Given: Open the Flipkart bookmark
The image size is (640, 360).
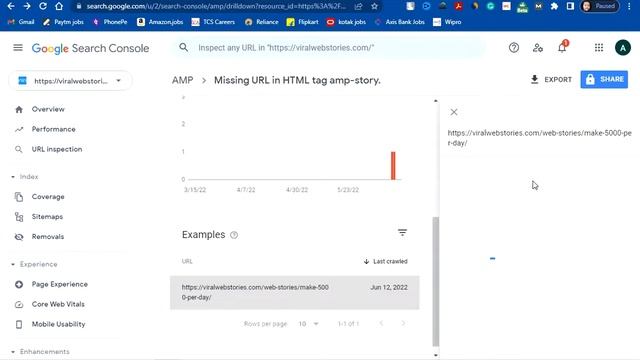Looking at the screenshot, I should pos(302,22).
